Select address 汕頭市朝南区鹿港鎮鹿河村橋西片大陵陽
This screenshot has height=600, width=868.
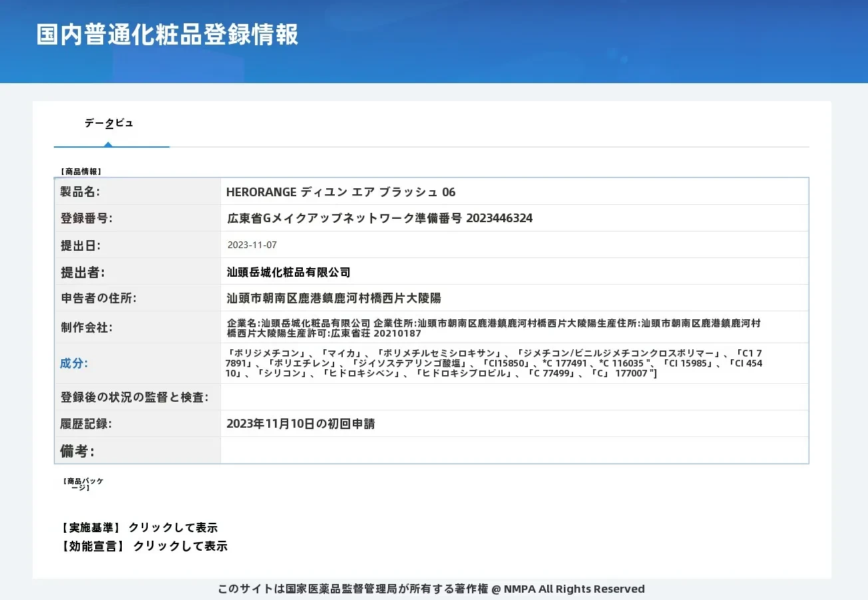333,298
